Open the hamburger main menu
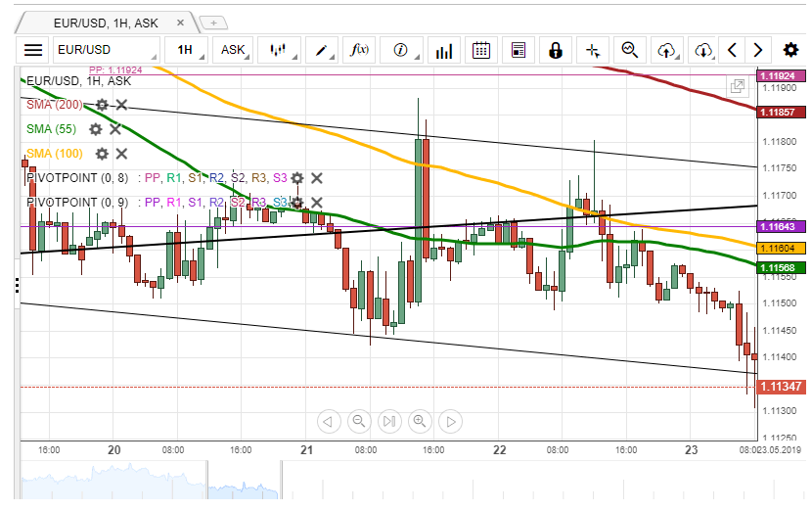This screenshot has height=510, width=812. [x=33, y=50]
